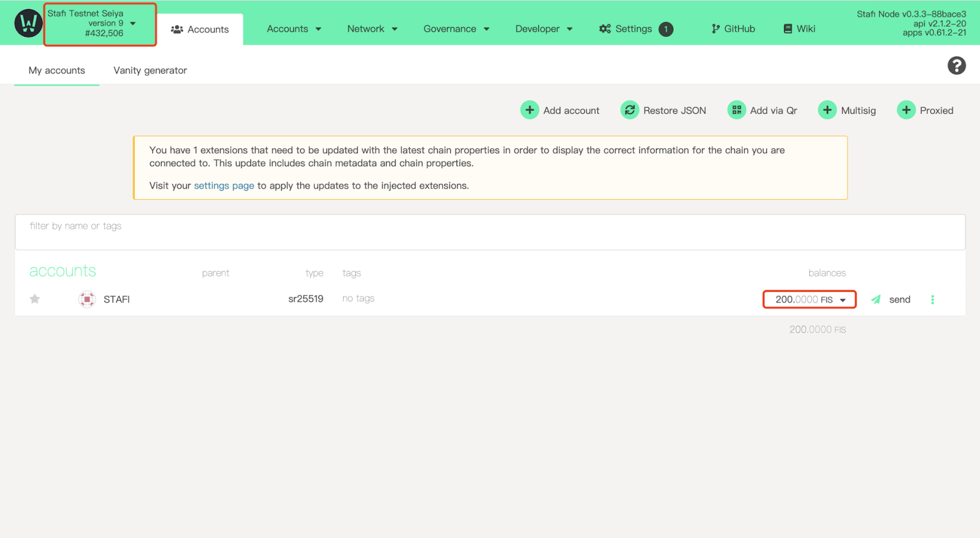Open the help question mark icon
The height and width of the screenshot is (538, 980).
[x=957, y=66]
